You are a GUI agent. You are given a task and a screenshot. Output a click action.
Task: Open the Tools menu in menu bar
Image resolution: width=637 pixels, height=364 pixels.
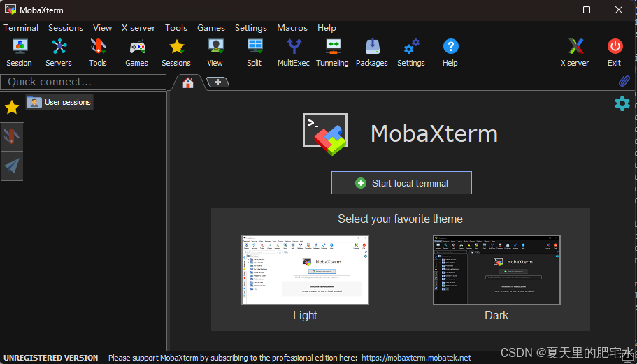pyautogui.click(x=176, y=27)
